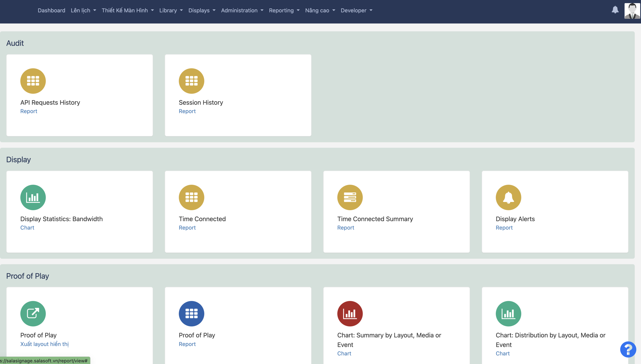Open notifications bell in top bar

tap(615, 10)
